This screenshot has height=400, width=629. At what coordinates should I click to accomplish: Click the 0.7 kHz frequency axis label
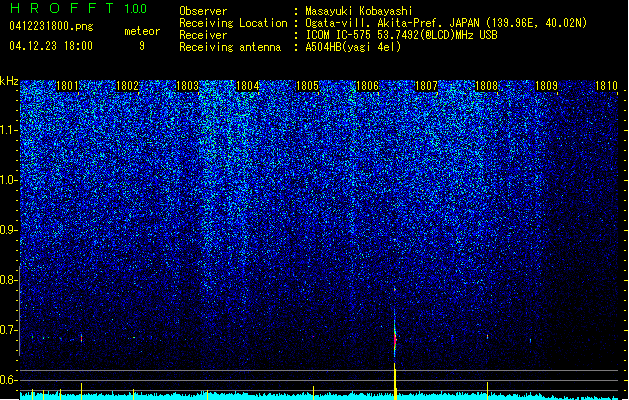9,330
